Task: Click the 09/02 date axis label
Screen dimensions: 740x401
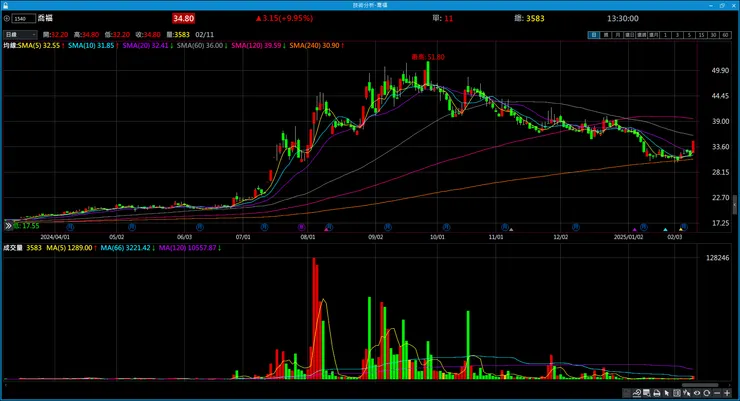Action: (x=376, y=237)
